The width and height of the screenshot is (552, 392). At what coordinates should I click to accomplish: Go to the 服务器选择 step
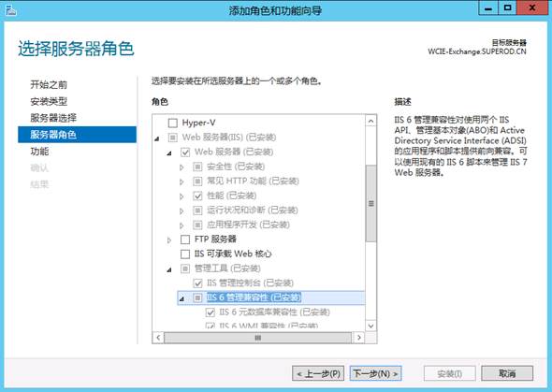point(53,118)
